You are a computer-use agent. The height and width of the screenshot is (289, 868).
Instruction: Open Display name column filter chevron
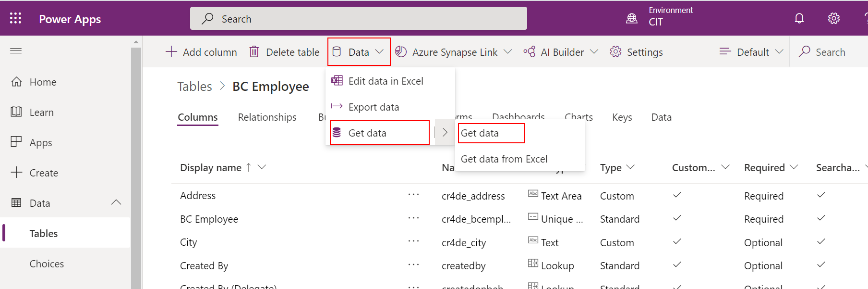click(262, 167)
